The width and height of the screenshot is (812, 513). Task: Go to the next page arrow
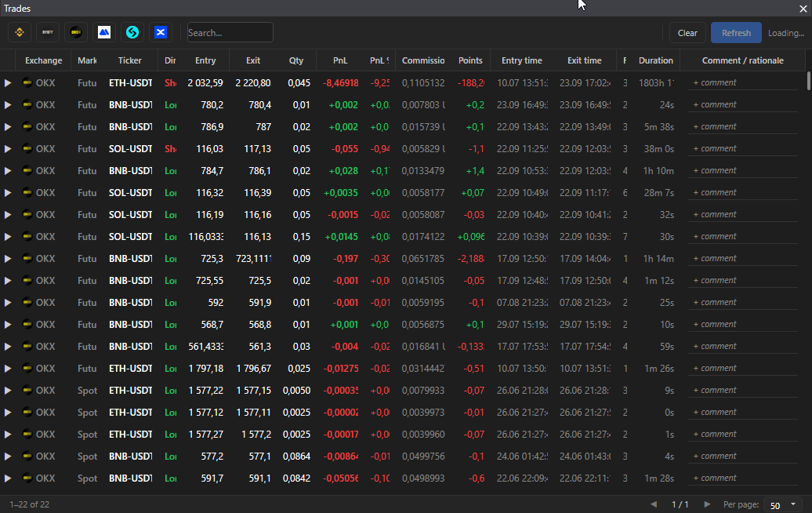click(707, 504)
